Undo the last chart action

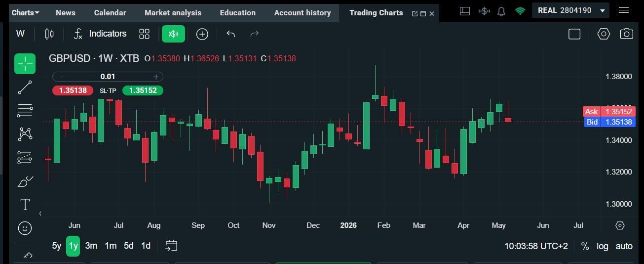coord(230,34)
